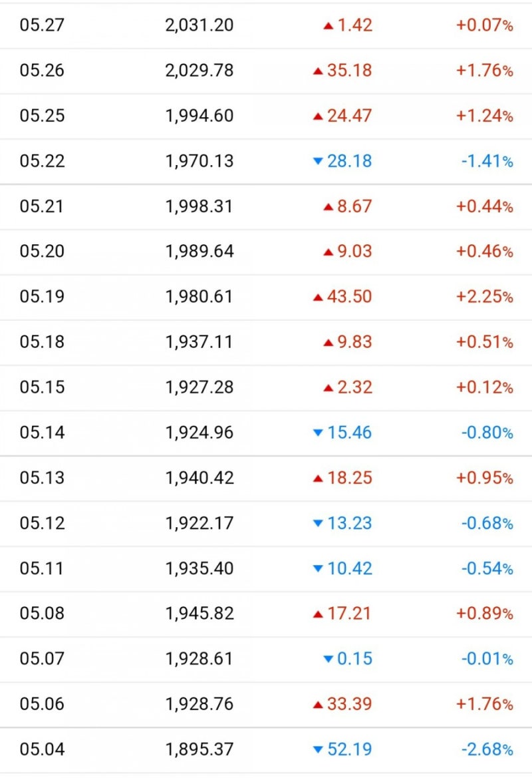This screenshot has width=532, height=778.
Task: Click the closing value 2,029.78
Action: pos(199,71)
